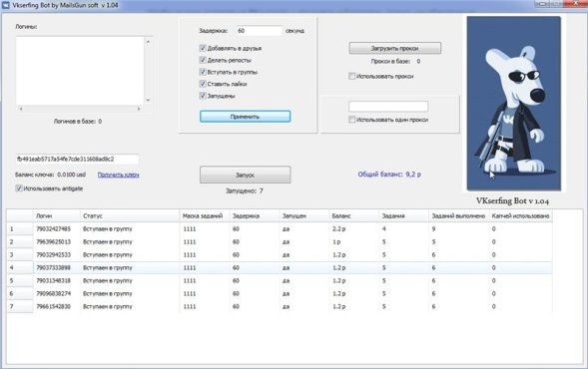Screen dimensions: 588x369
Task: Click the Запуск button
Action: [245, 175]
